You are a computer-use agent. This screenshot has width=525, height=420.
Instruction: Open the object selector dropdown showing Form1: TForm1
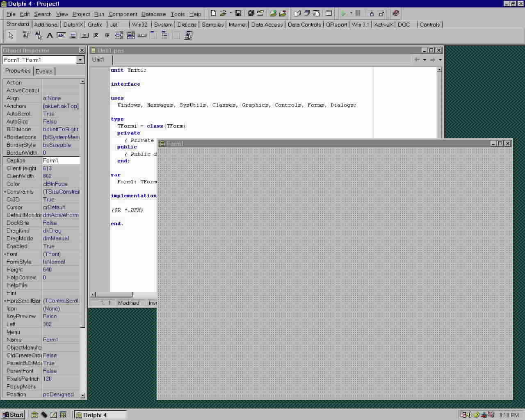click(80, 60)
